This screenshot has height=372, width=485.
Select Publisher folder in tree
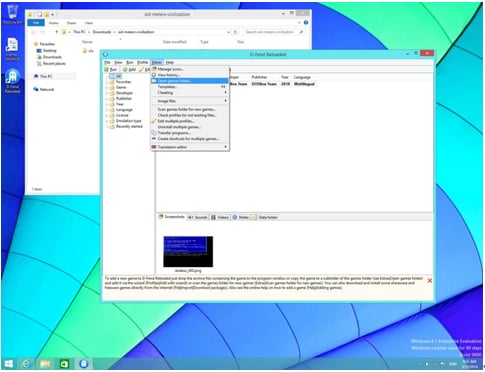pos(124,99)
